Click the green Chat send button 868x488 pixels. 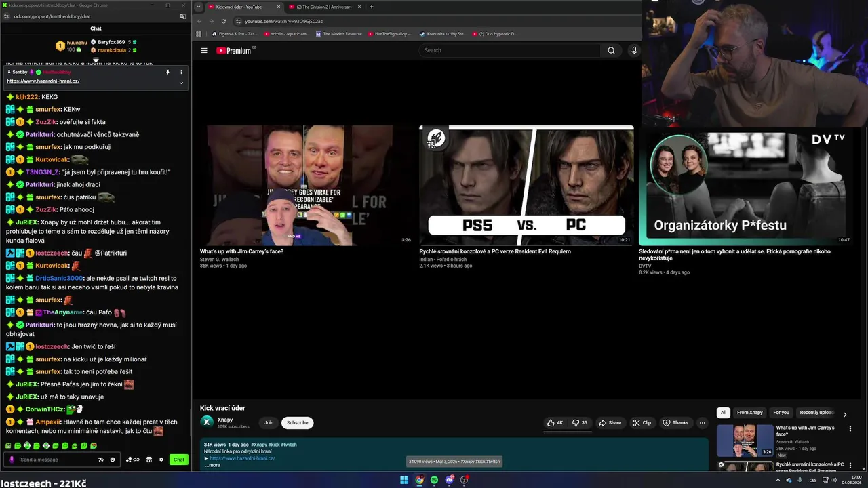click(x=178, y=460)
